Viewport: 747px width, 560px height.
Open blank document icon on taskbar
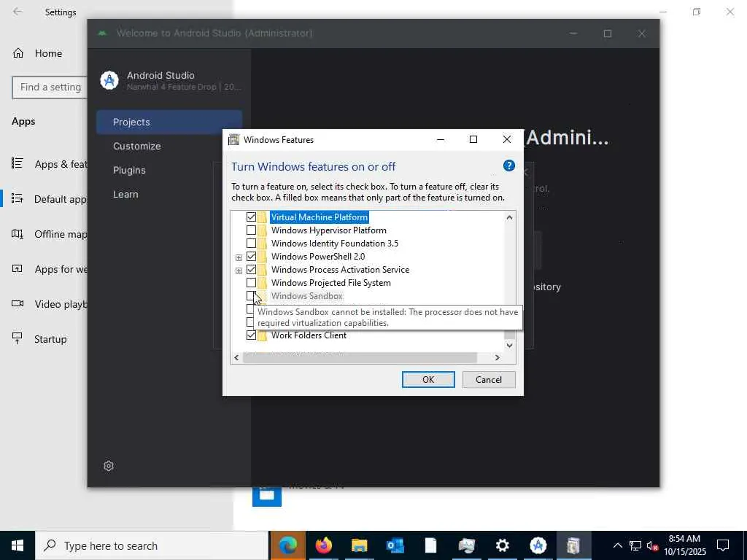point(430,545)
